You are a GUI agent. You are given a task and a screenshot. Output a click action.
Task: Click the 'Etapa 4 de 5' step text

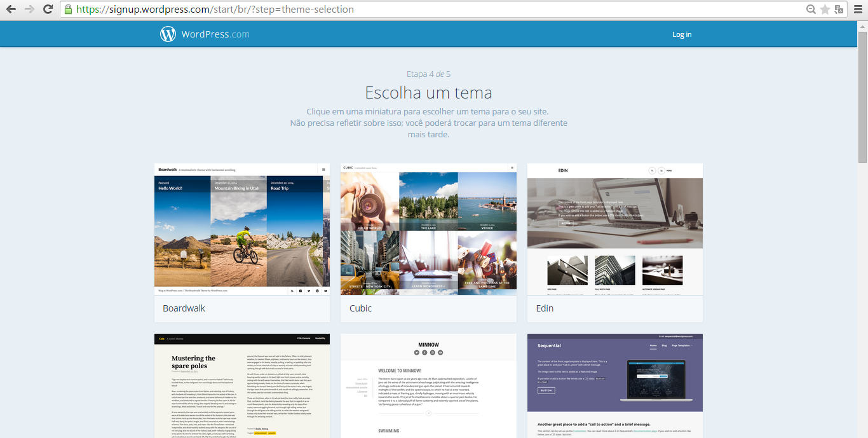pyautogui.click(x=428, y=74)
